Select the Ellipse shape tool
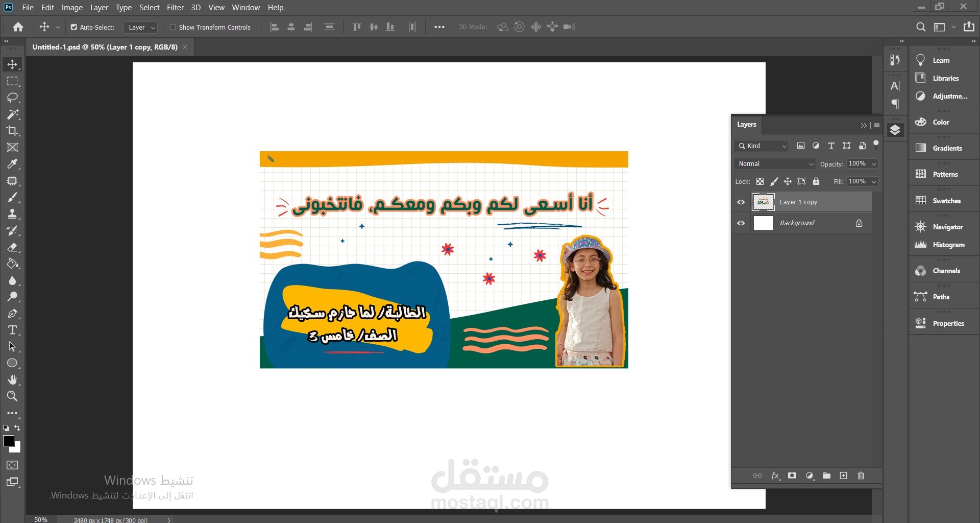The width and height of the screenshot is (980, 523). 12,363
